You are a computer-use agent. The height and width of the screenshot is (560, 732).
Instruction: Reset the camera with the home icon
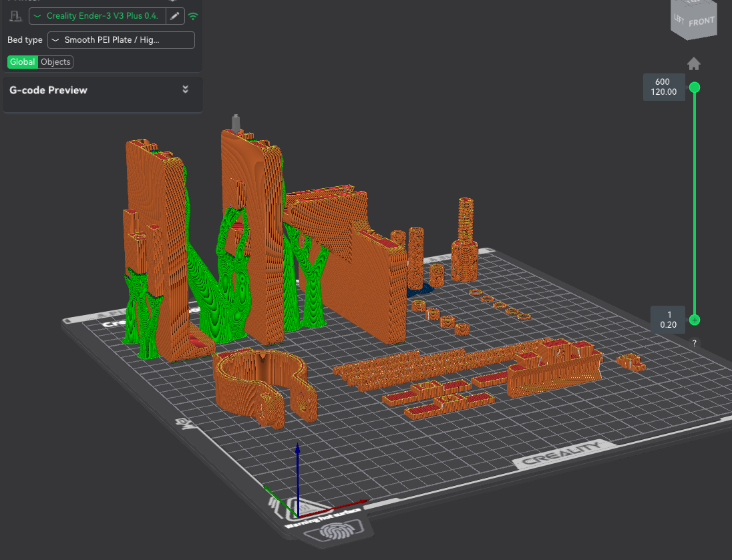[x=694, y=64]
